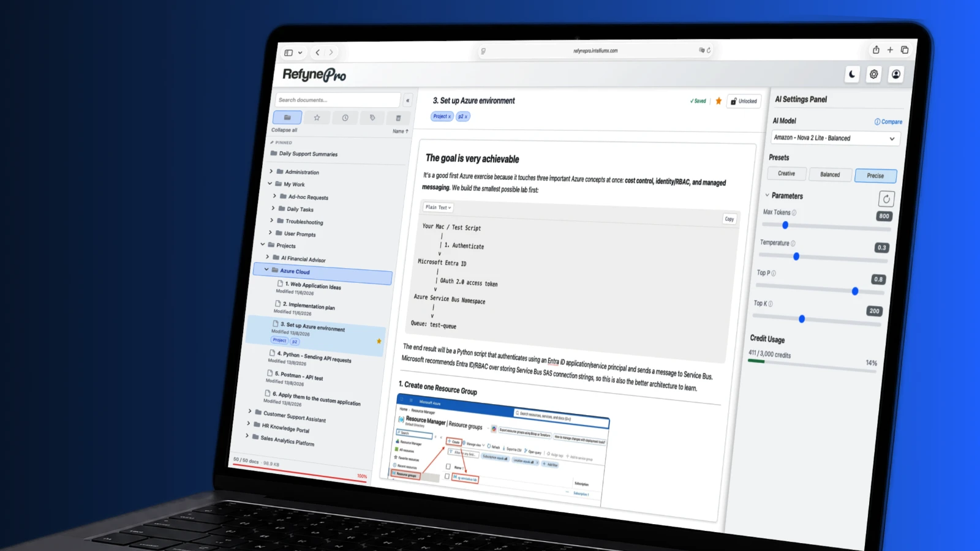Switch to the Recent clock tab

point(345,118)
